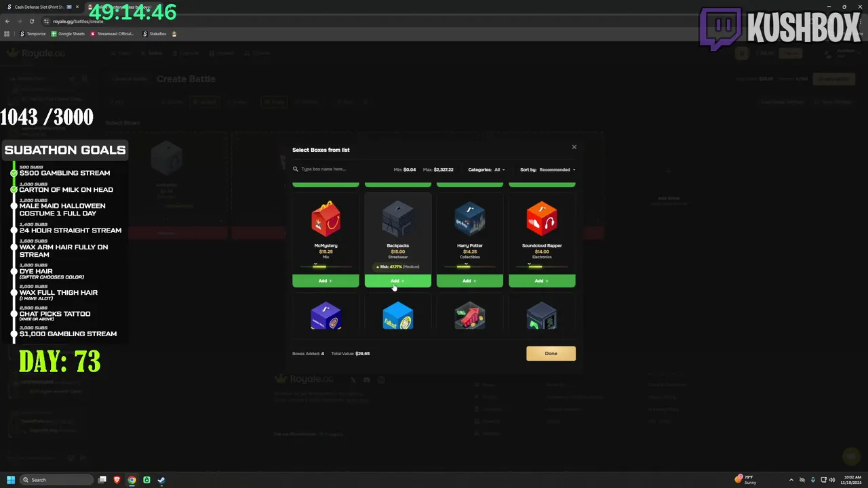Close the Cash Defense Slot tab
The image size is (868, 488).
click(x=78, y=7)
